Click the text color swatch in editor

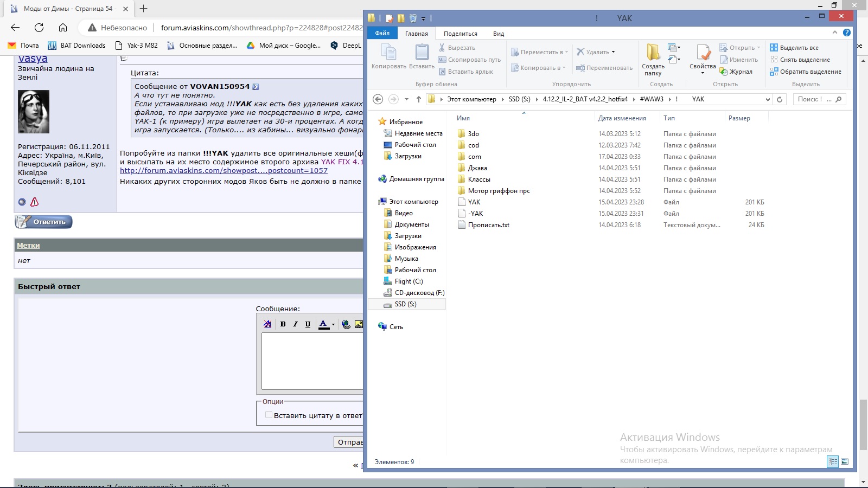(x=323, y=324)
